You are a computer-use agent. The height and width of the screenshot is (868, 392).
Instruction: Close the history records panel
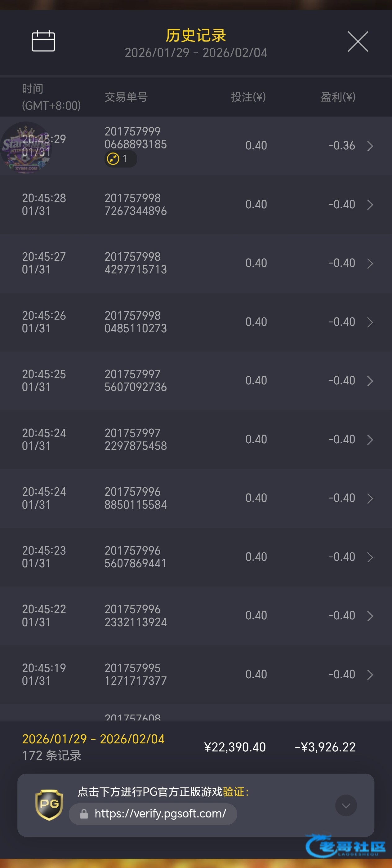(358, 42)
